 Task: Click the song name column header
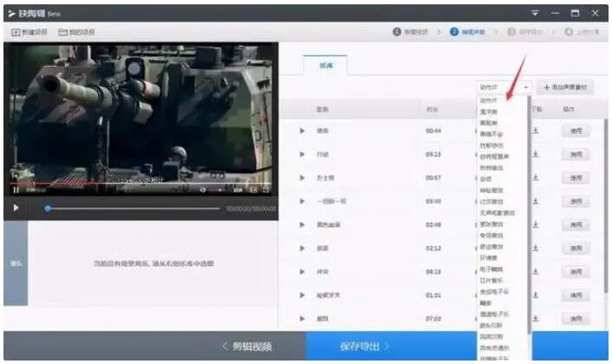(322, 109)
